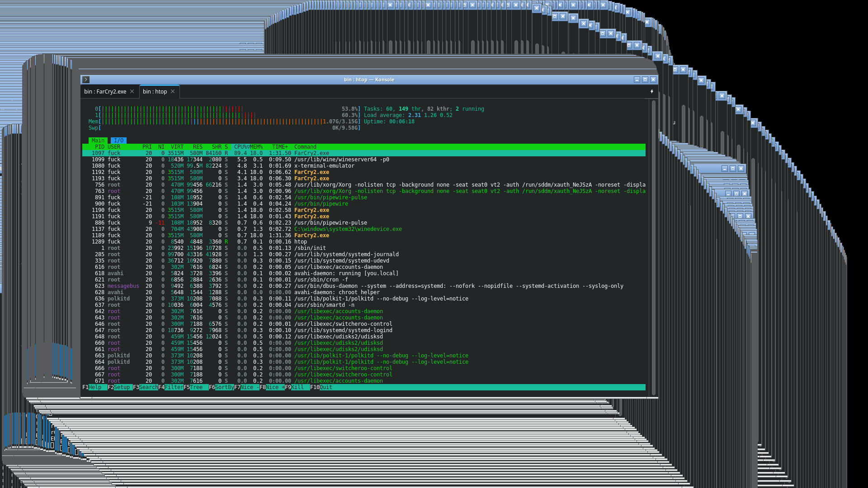
Task: Click the lightning bolt icon beside the tabs
Action: 651,91
